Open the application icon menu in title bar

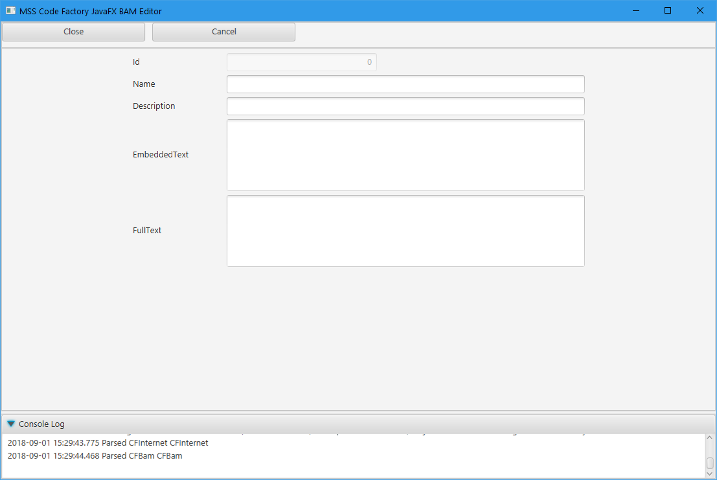tap(10, 10)
